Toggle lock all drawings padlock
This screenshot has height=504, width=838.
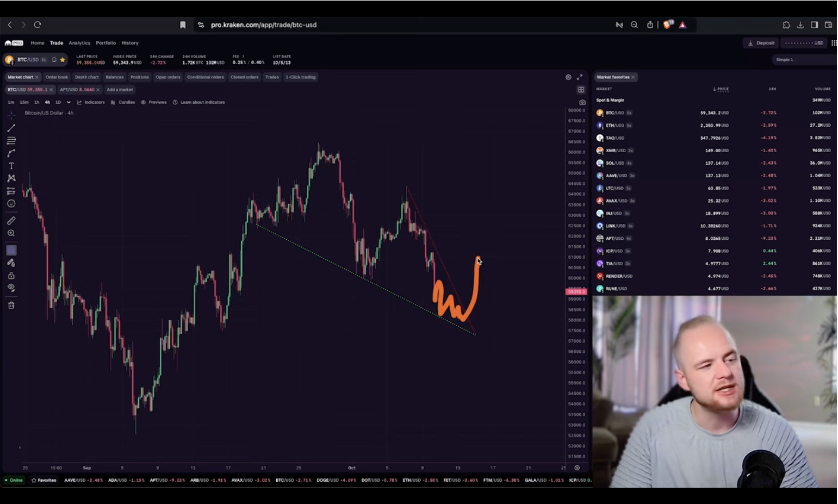point(11,276)
